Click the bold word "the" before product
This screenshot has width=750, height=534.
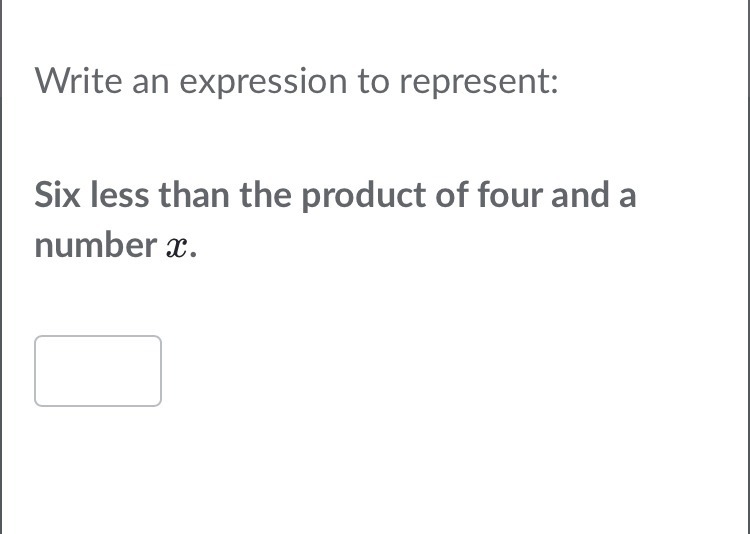[x=265, y=195]
